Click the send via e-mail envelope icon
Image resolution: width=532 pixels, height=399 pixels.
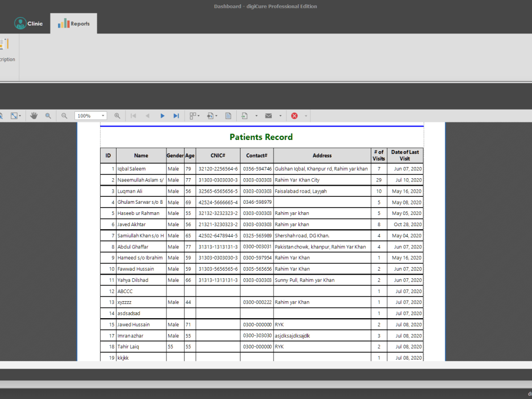[x=268, y=115]
